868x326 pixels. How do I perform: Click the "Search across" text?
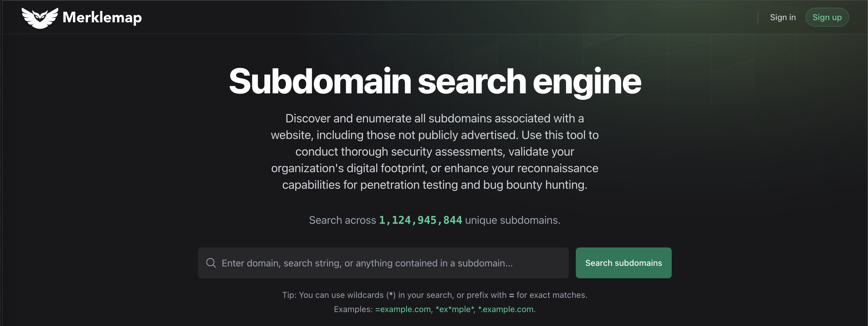(x=342, y=220)
